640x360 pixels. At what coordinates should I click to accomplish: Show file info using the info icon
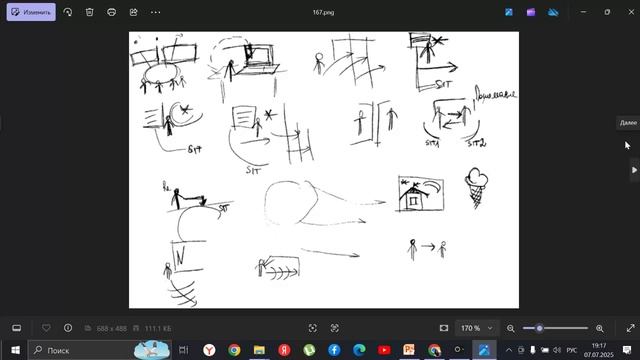point(68,328)
